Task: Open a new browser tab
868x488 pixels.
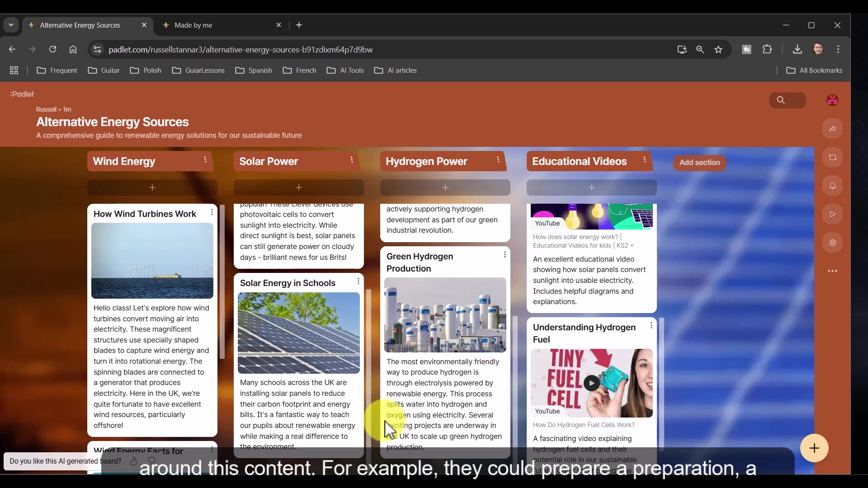Action: point(299,25)
